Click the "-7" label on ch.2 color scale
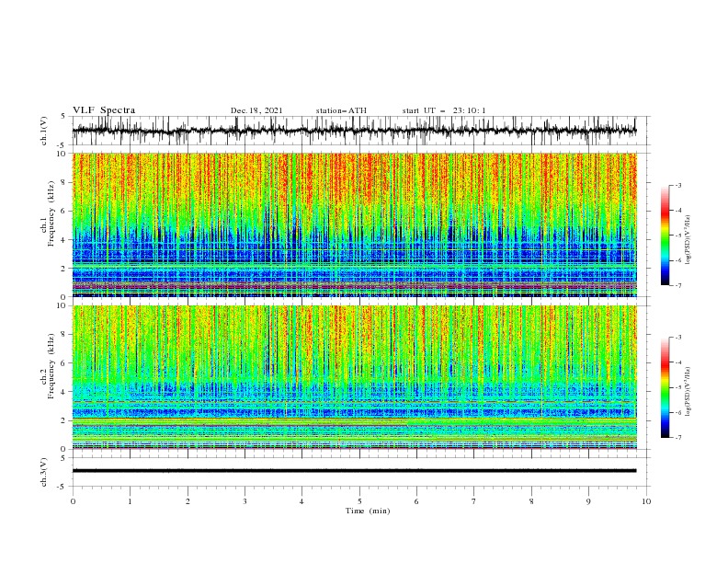This screenshot has height=563, width=728. click(x=678, y=438)
